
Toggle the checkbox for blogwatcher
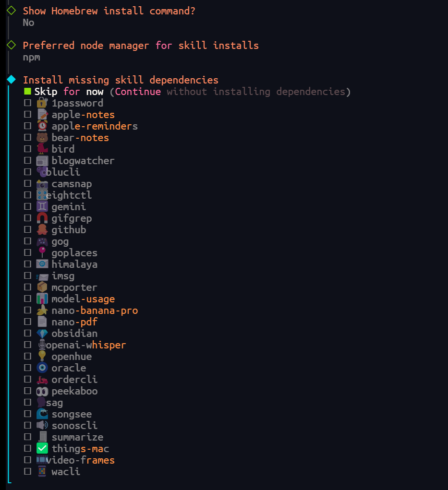click(x=28, y=161)
